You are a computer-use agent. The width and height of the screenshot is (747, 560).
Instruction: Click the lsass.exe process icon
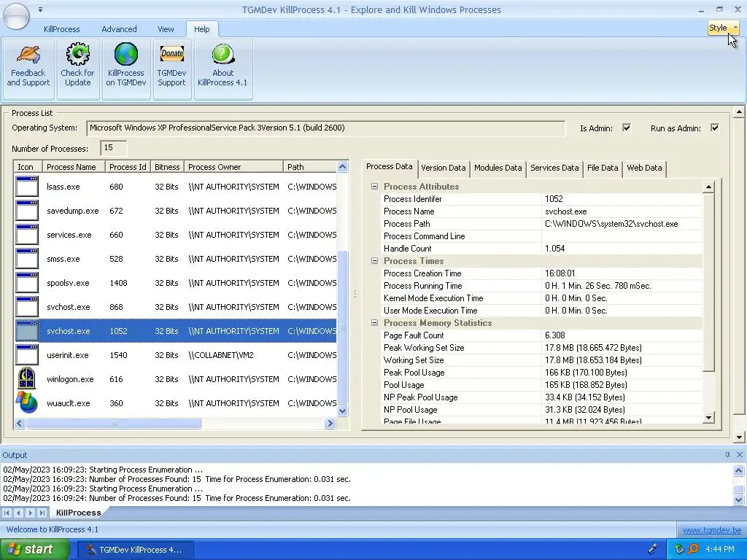point(27,186)
